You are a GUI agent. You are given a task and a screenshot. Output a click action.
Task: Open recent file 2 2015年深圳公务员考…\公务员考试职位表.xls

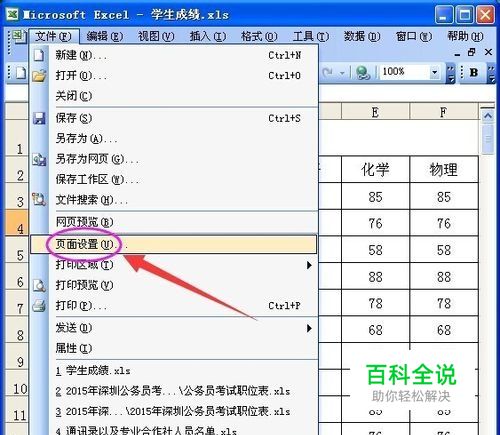click(173, 391)
